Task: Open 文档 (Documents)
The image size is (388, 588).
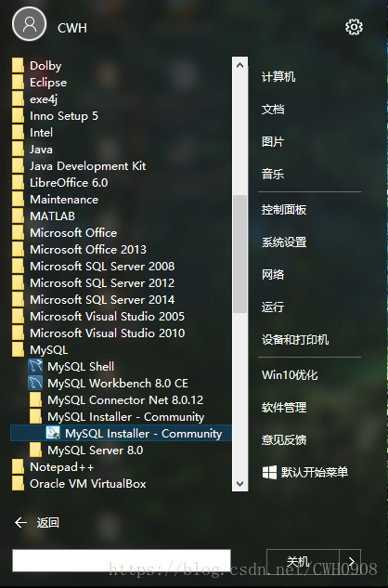Action: coord(273,110)
